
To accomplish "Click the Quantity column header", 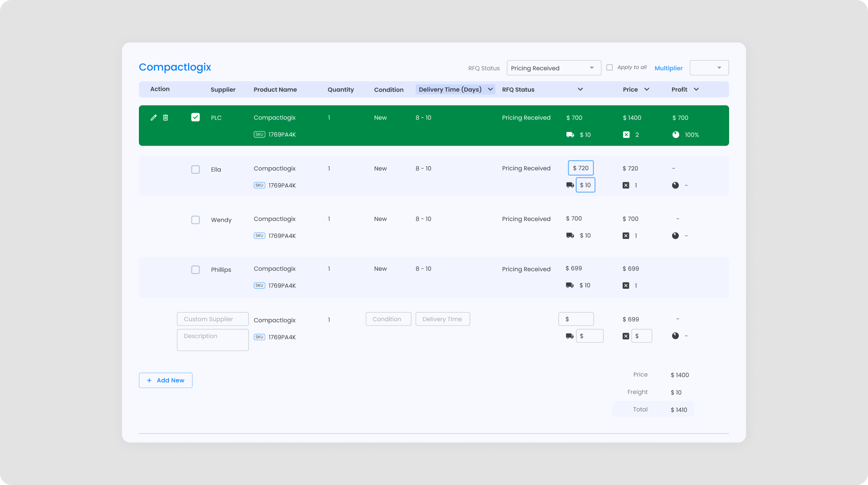I will [x=341, y=90].
